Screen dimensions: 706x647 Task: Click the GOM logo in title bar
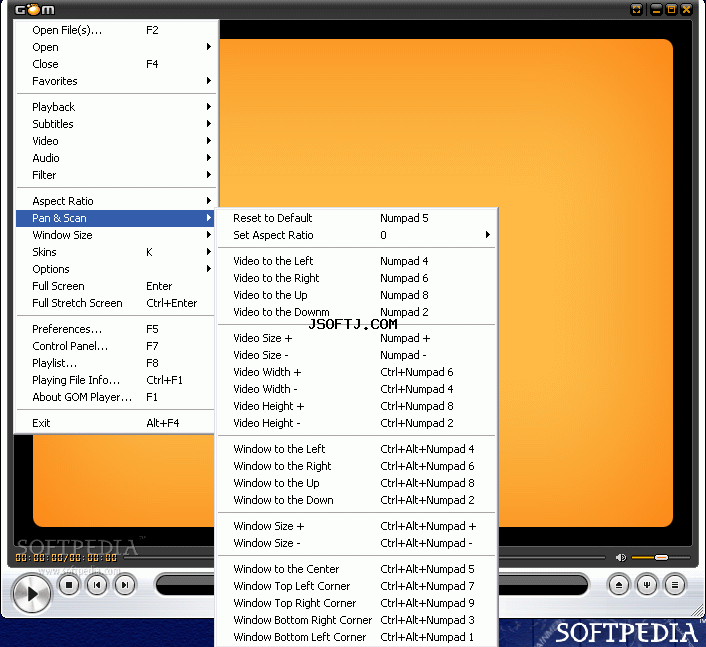[34, 9]
